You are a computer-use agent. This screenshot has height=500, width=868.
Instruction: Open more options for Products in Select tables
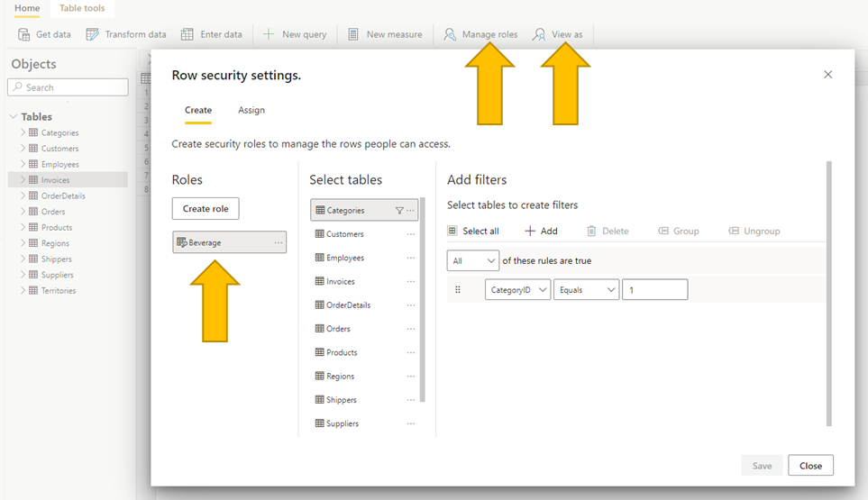(411, 352)
